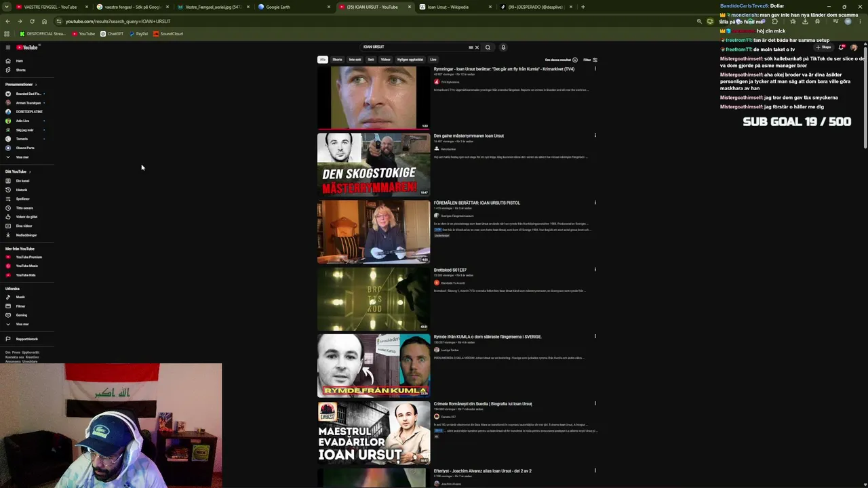Viewport: 868px width, 488px height.
Task: Expand the Ditt YouTube section header
Action: tap(18, 171)
